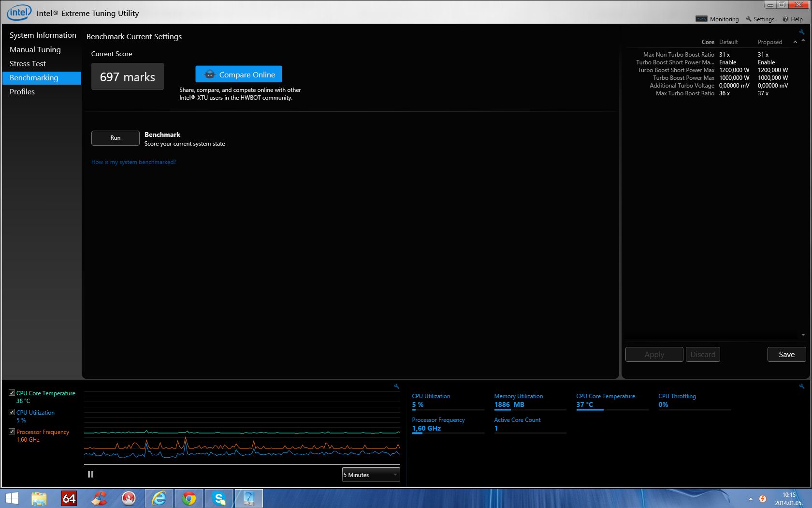
Task: Click proposed 1000,000 W for Turbo Boost Power Max
Action: click(773, 78)
